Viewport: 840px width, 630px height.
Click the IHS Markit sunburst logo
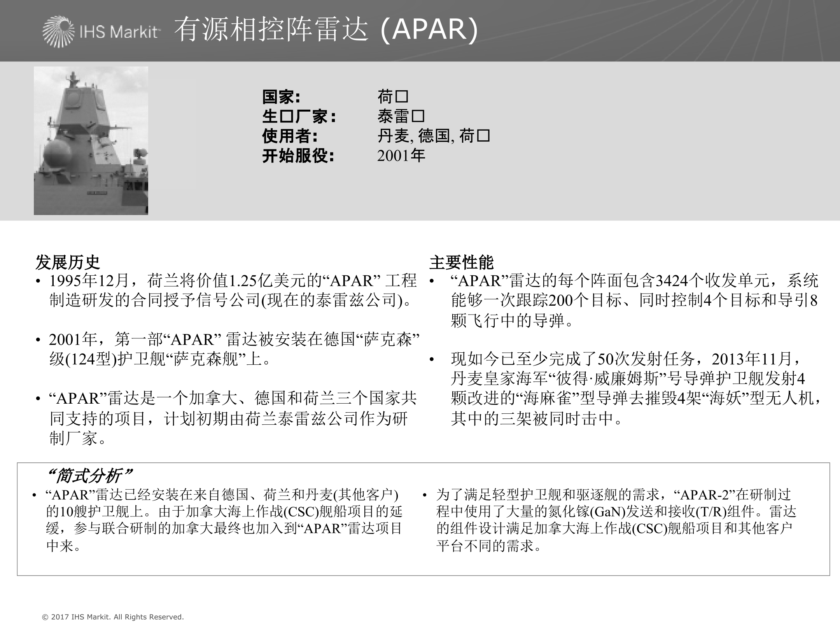tap(58, 31)
